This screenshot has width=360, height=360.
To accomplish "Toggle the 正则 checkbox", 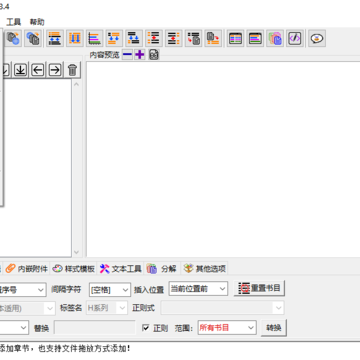I will (x=146, y=328).
